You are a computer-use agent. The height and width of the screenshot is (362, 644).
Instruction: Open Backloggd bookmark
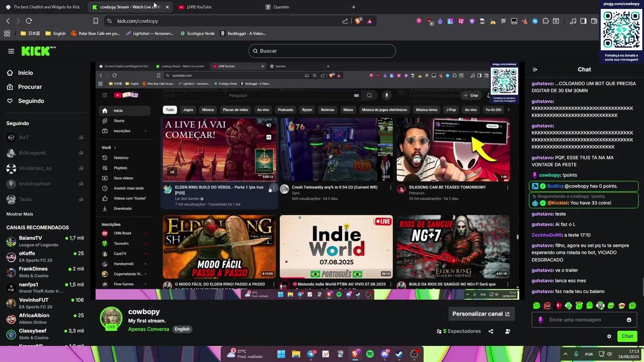243,34
